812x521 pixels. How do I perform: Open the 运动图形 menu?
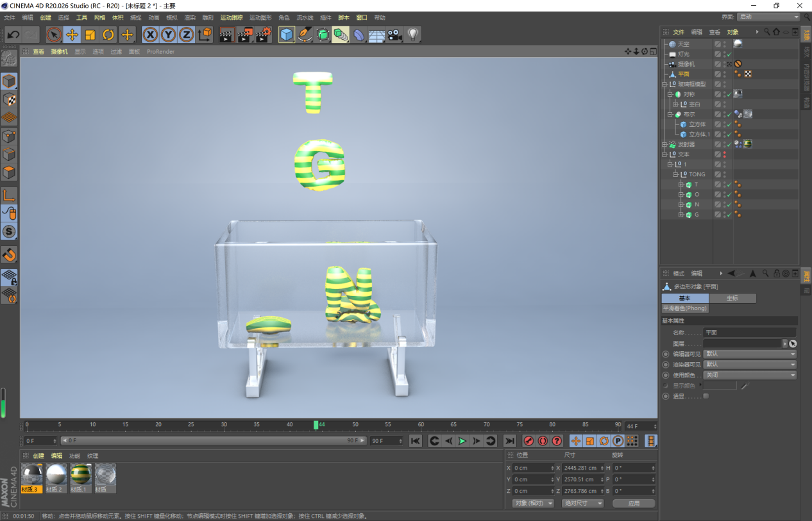pos(260,17)
